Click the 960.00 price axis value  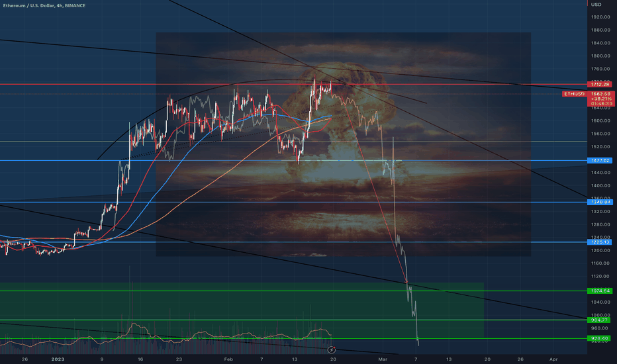pyautogui.click(x=600, y=328)
